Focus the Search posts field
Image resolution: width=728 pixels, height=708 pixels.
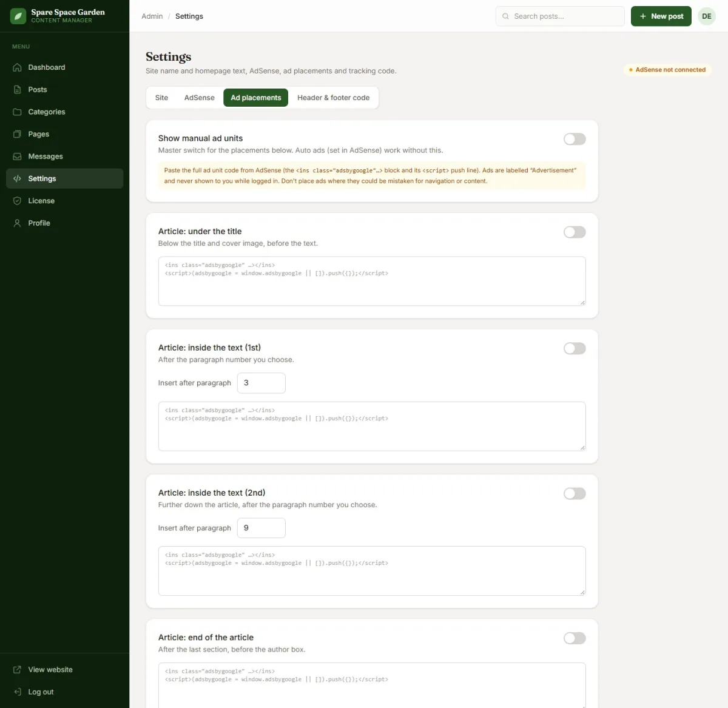pyautogui.click(x=560, y=16)
